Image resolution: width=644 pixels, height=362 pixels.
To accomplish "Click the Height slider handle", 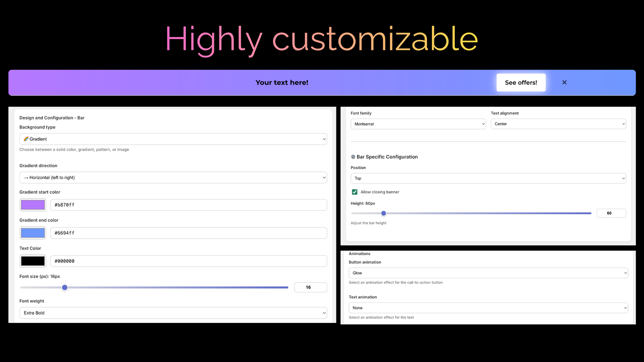I will pyautogui.click(x=384, y=213).
